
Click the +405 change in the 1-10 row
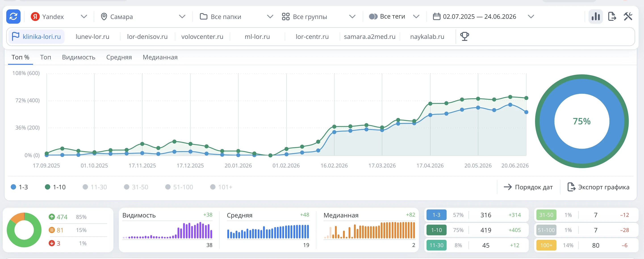coord(514,230)
